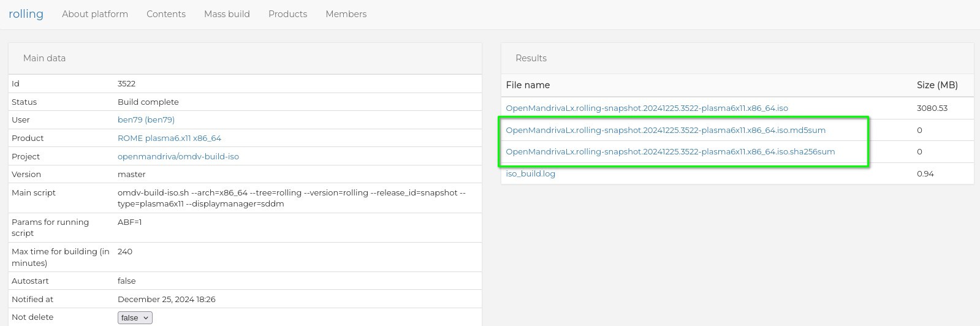Open the rolling platform link
This screenshot has width=980, height=326.
tap(26, 13)
